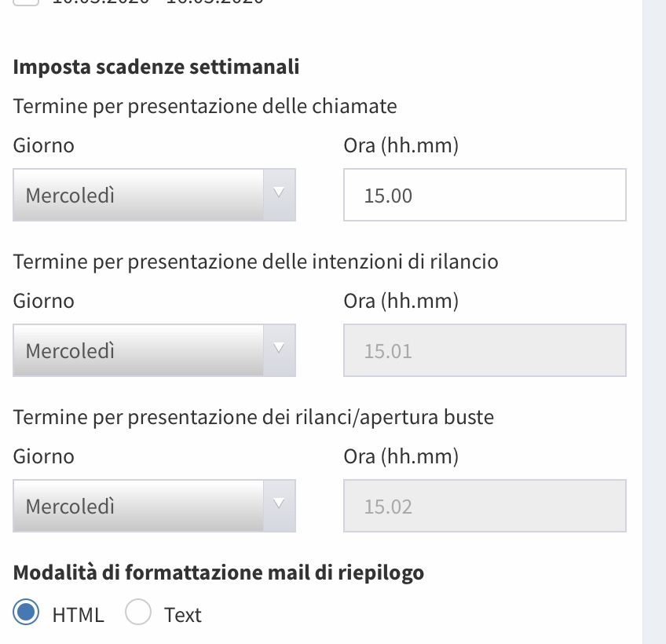Click the "Termine per presentazione delle chiamate" label
The height and width of the screenshot is (644, 666).
(204, 106)
